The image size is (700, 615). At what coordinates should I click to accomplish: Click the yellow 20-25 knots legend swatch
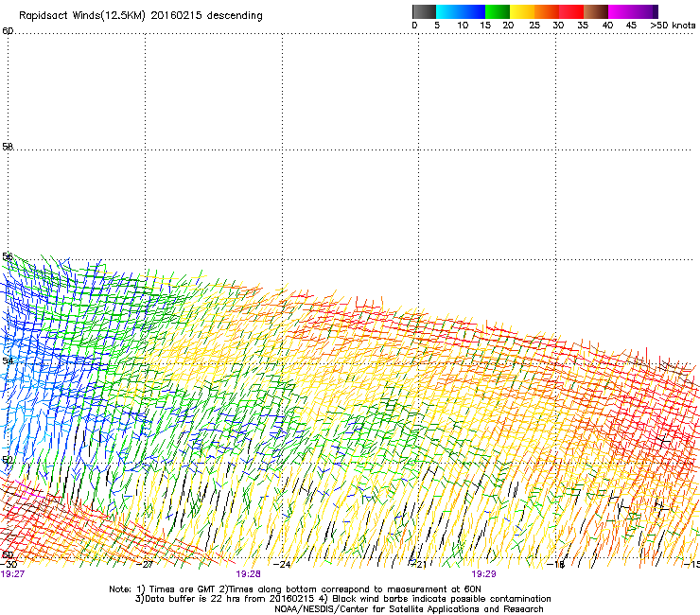pos(522,11)
